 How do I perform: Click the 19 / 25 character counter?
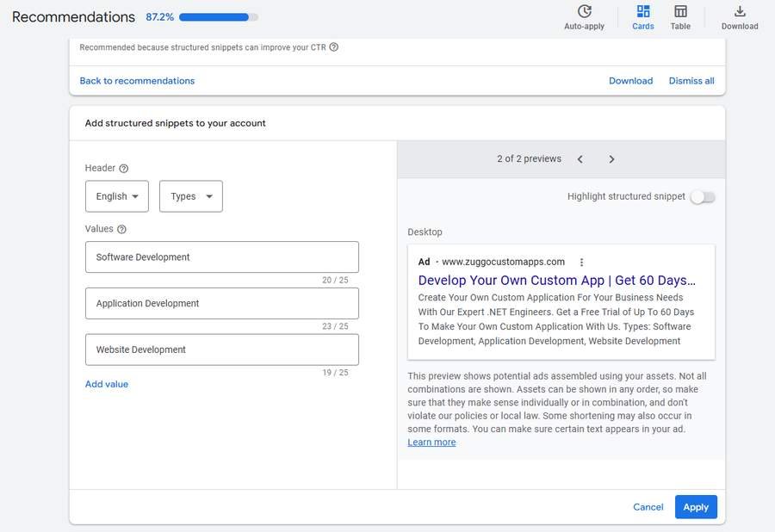[335, 373]
